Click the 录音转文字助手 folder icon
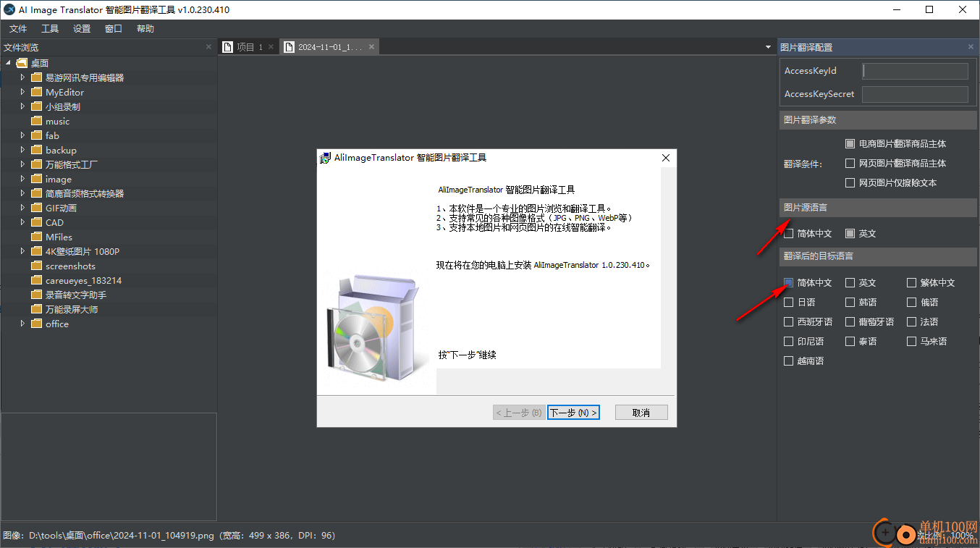980x548 pixels. [x=37, y=295]
